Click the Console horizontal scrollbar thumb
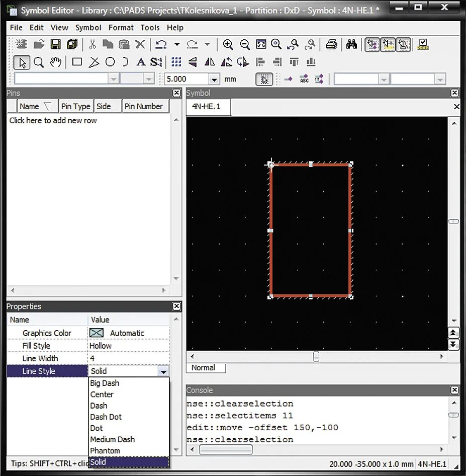This screenshot has height=476, width=466. click(226, 450)
